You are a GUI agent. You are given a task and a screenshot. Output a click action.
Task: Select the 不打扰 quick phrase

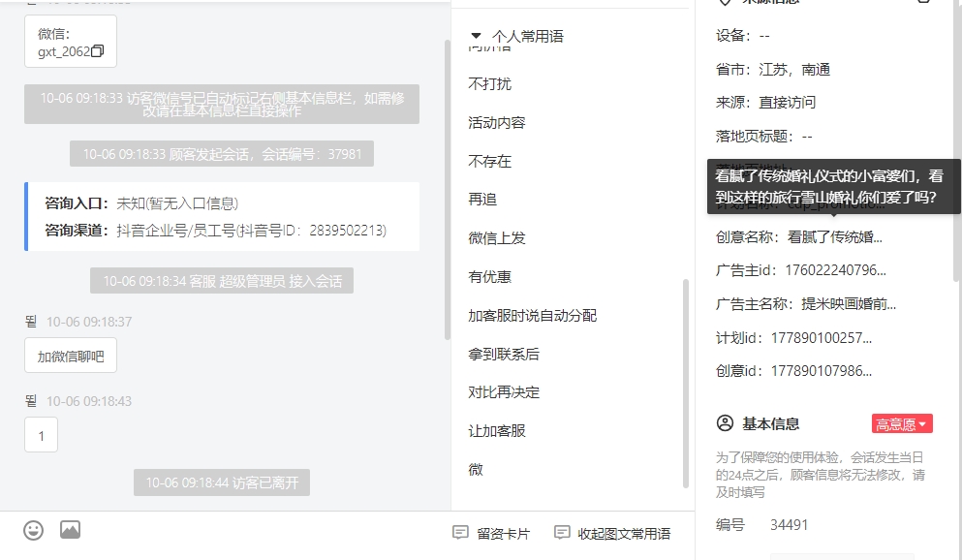point(489,84)
